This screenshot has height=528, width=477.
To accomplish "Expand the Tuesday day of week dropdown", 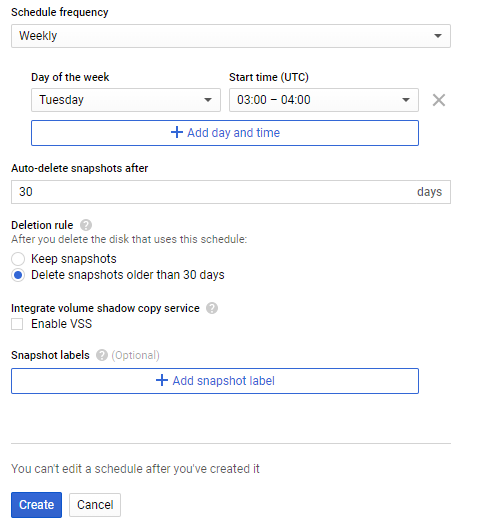I will coord(126,100).
